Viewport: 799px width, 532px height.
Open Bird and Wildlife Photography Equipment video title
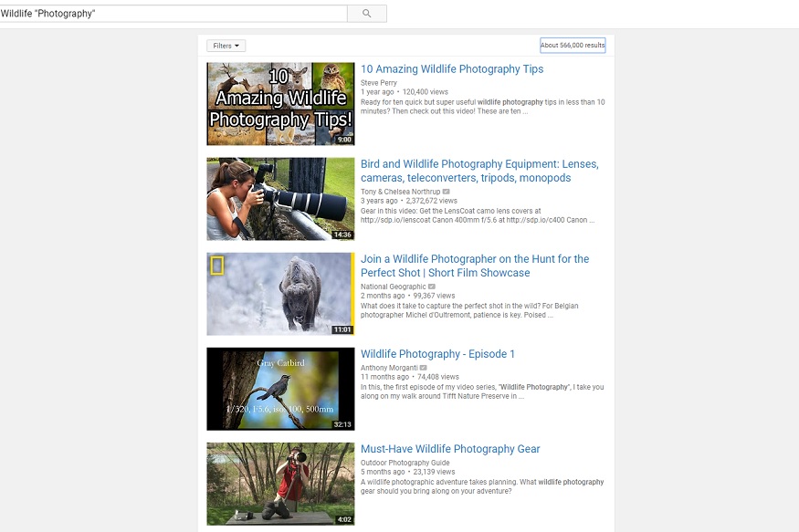point(479,171)
